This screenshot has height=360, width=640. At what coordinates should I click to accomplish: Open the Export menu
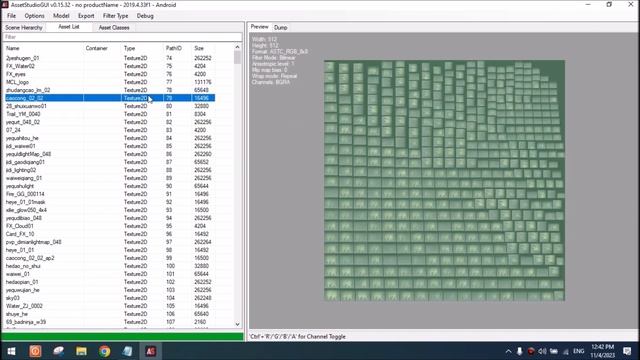86,16
